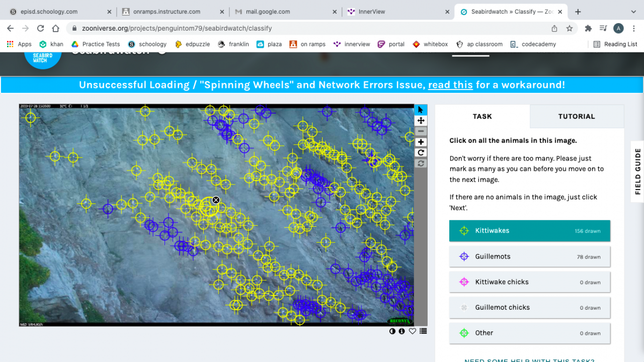Screen dimensions: 644x362
Task: Close the Seabirdwatch browser tab
Action: 559,12
